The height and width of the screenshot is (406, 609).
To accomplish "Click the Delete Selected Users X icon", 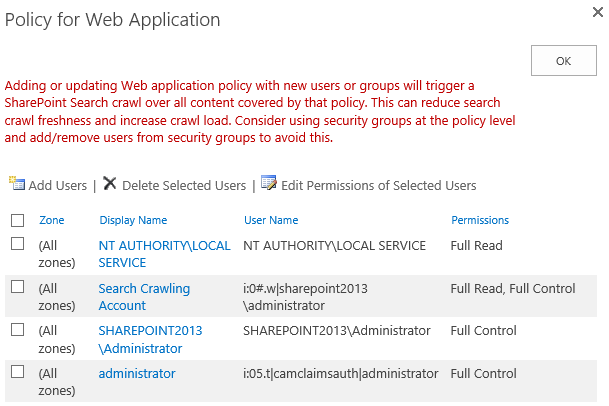I will [x=110, y=184].
